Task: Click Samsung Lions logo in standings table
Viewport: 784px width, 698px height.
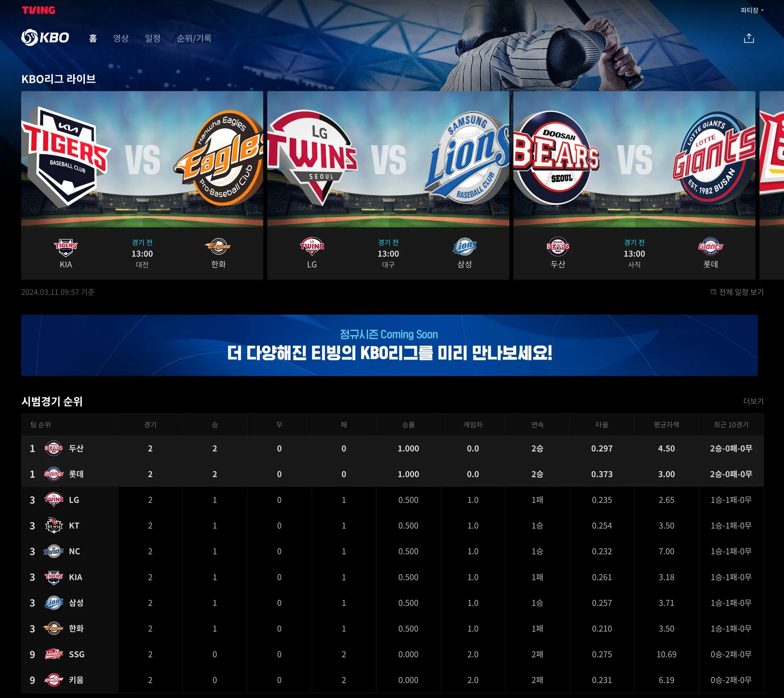Action: click(x=54, y=603)
